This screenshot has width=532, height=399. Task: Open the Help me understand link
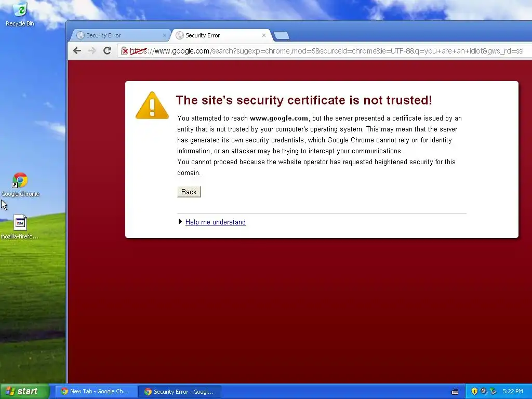tap(216, 222)
